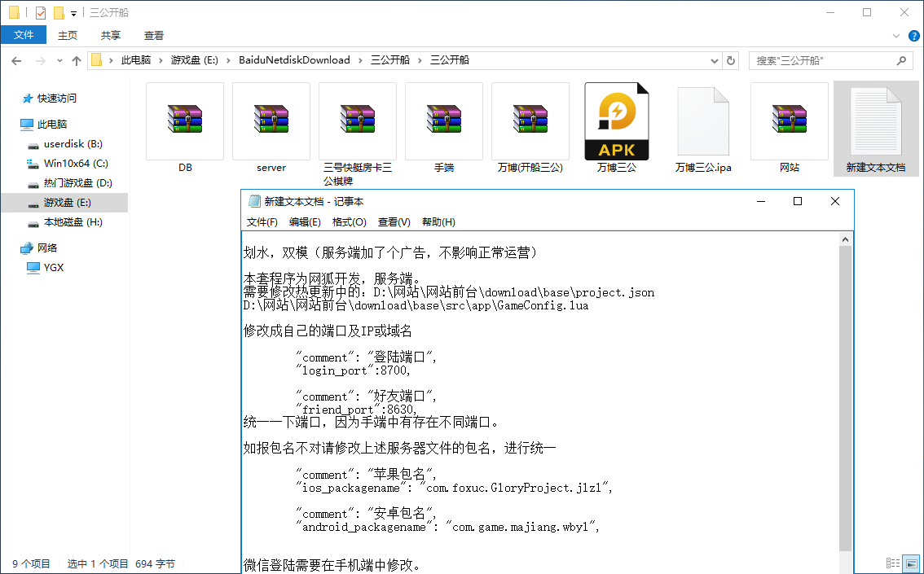Open Notepad 格式(O) menu
924x574 pixels.
pos(349,222)
